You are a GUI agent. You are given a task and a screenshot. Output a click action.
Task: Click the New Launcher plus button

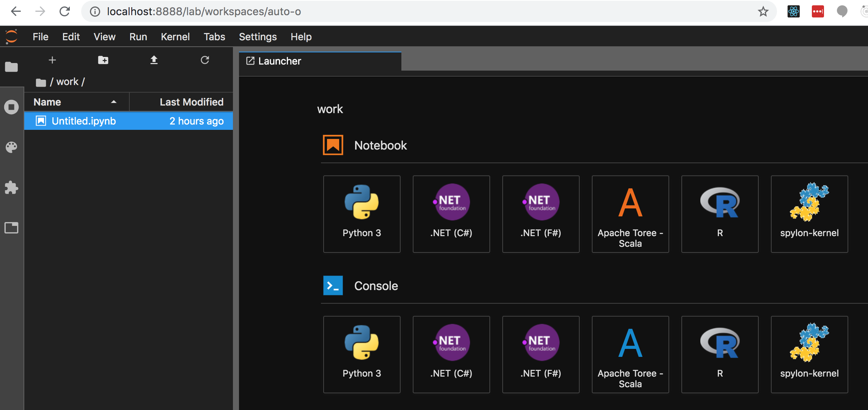[x=52, y=60]
